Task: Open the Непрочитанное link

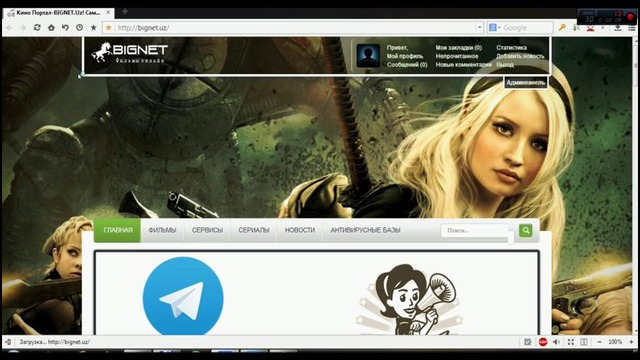Action: (456, 56)
